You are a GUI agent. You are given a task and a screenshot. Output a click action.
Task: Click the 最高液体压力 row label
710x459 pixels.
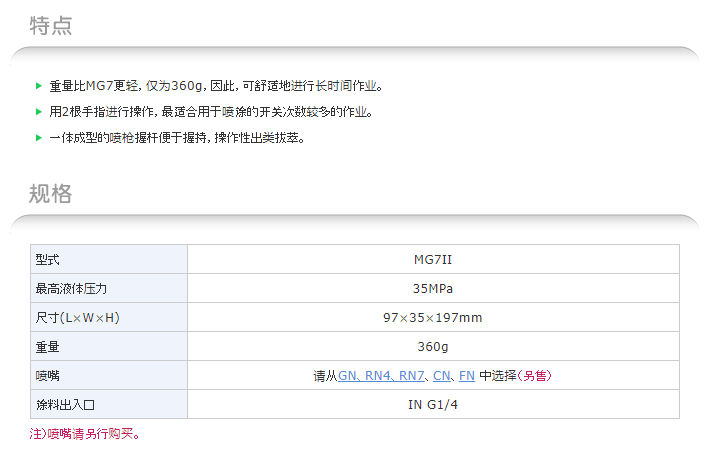point(71,289)
